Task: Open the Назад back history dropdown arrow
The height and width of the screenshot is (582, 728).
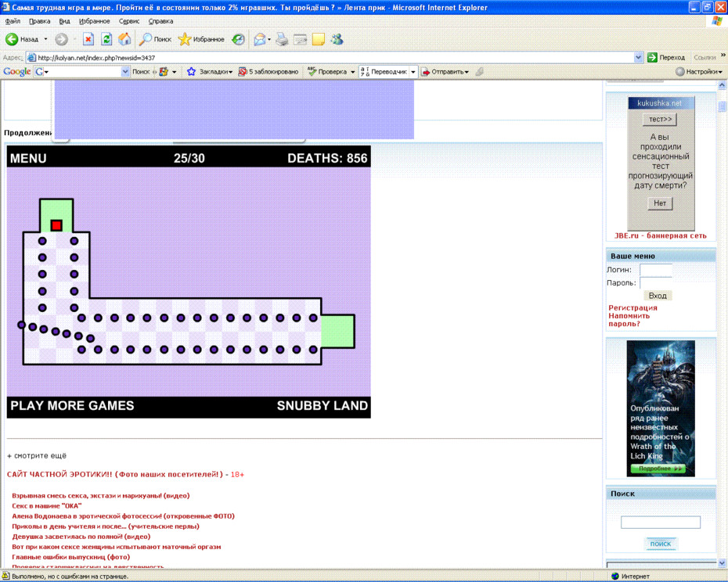Action: click(x=45, y=39)
